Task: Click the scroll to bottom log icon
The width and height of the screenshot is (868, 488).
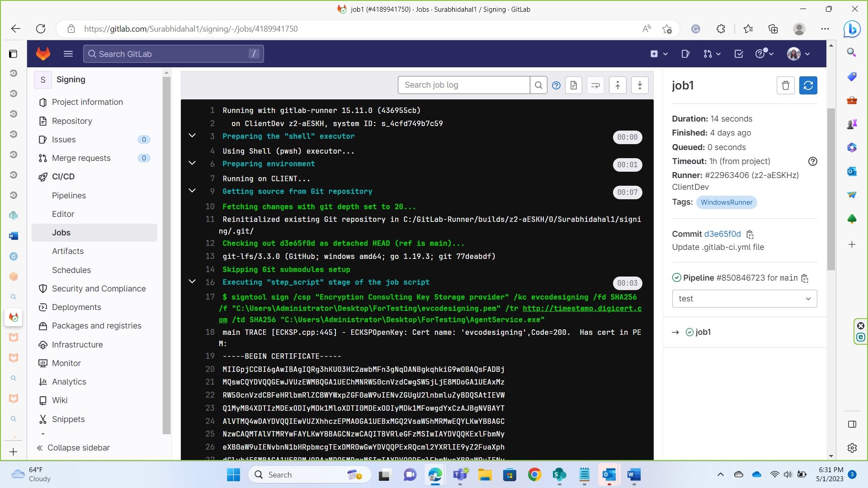Action: tap(640, 85)
